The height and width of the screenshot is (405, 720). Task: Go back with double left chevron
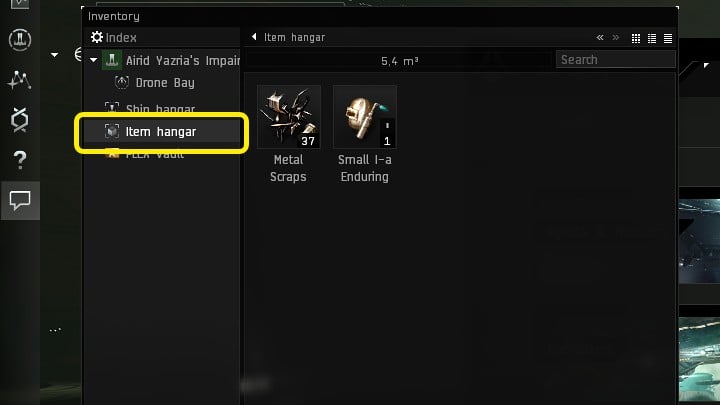(x=600, y=38)
